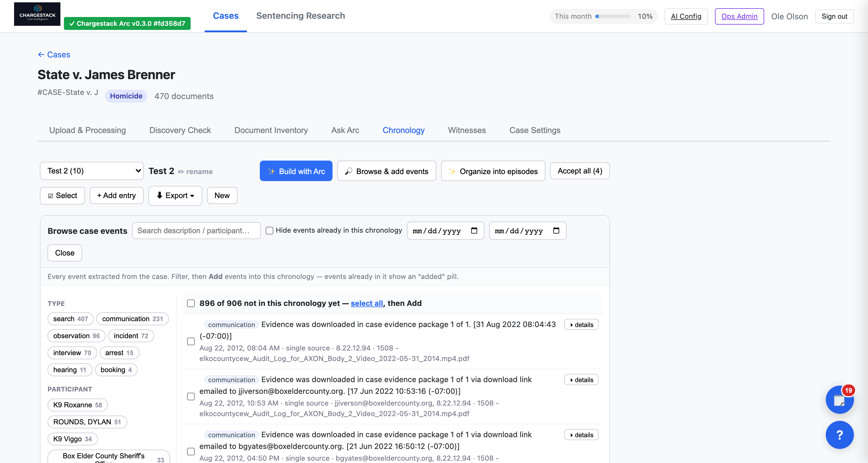Open the Ask Arc tab
This screenshot has width=868, height=463.
[x=345, y=130]
